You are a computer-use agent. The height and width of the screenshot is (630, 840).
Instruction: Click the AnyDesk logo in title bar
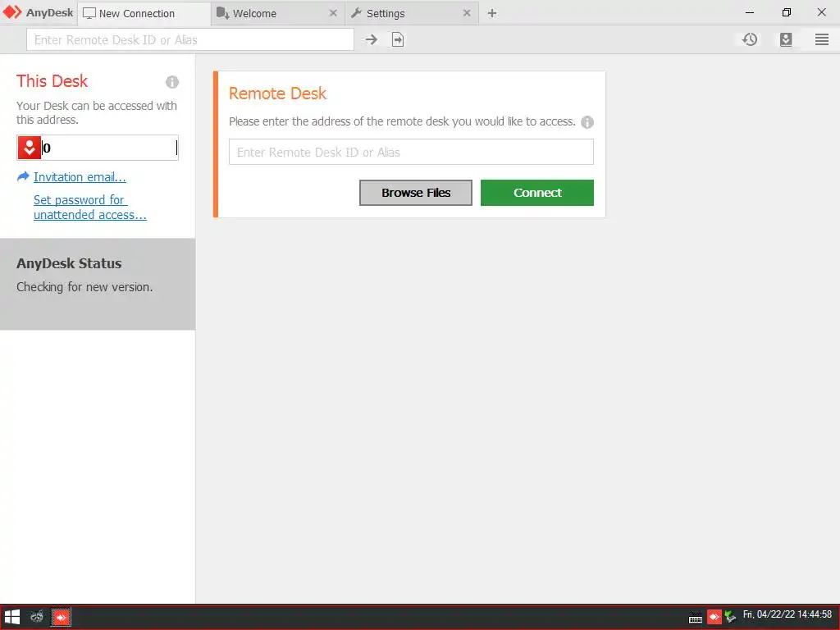(x=38, y=12)
